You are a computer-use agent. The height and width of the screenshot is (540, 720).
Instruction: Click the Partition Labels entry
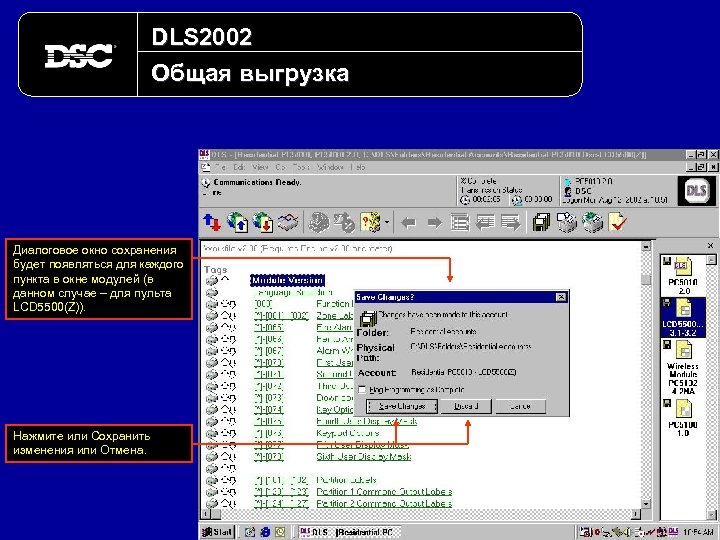click(347, 480)
